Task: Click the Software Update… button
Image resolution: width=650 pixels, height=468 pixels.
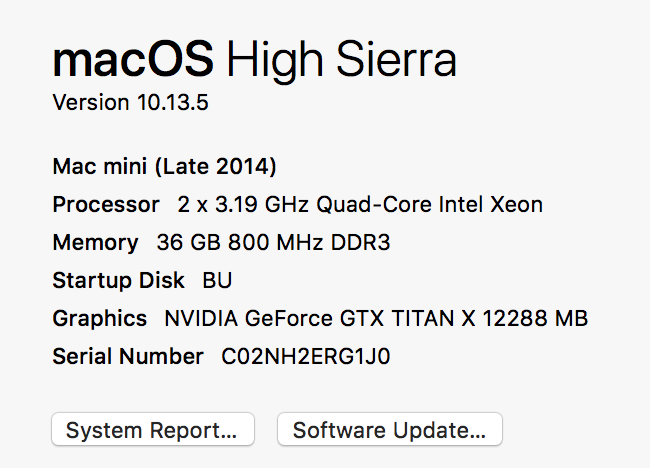Action: click(390, 429)
